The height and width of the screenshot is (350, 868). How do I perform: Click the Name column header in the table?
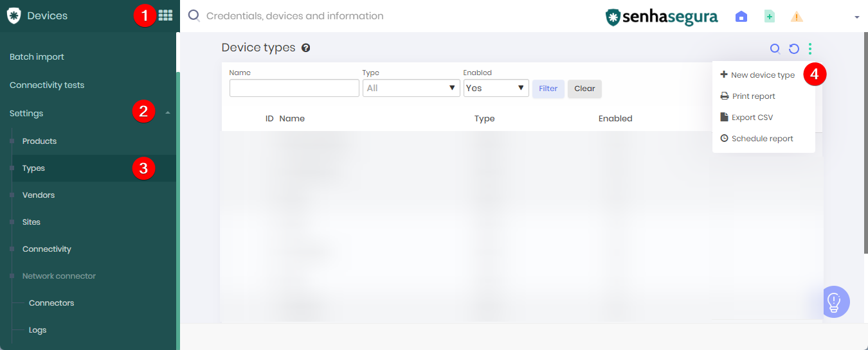[x=292, y=118]
